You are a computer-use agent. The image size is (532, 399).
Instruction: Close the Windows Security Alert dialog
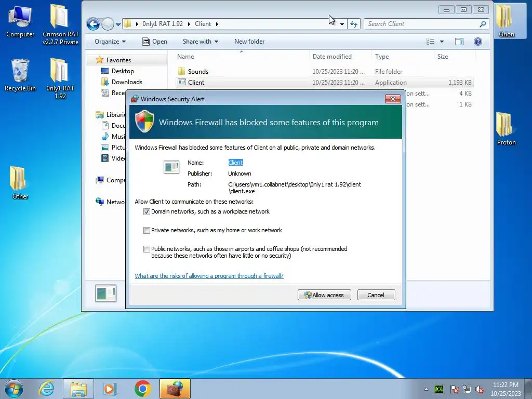(393, 99)
